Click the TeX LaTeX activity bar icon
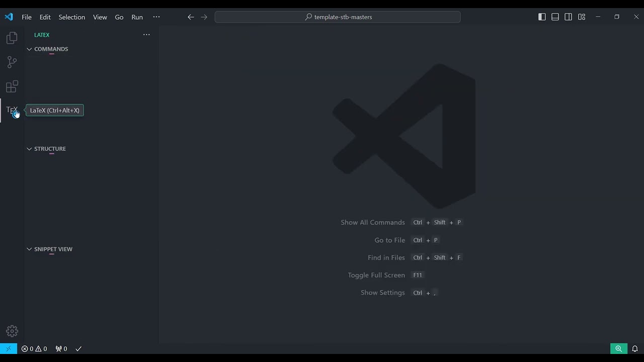644x362 pixels. [x=12, y=110]
